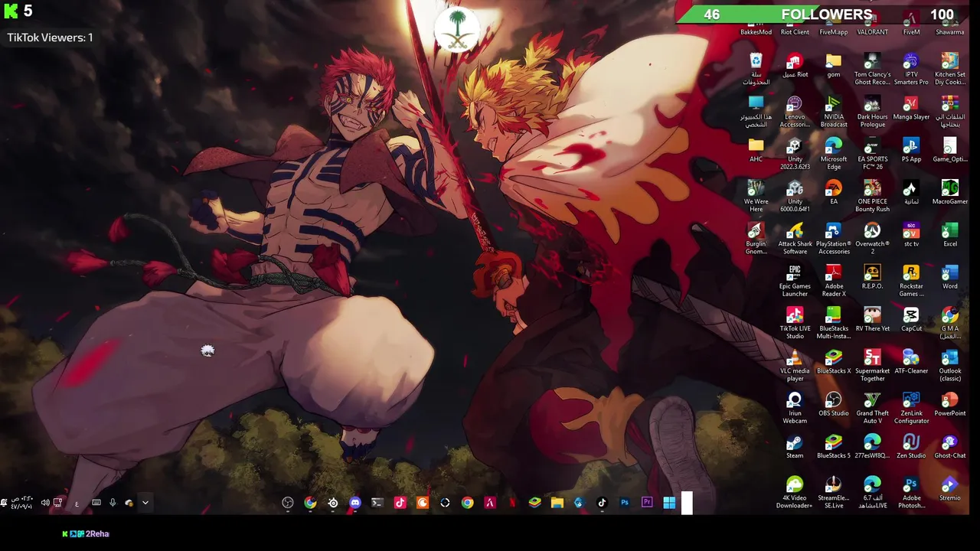Open BlueStacks Multi-Instance Manager shortcut
Image resolution: width=980 pixels, height=551 pixels.
(x=834, y=323)
